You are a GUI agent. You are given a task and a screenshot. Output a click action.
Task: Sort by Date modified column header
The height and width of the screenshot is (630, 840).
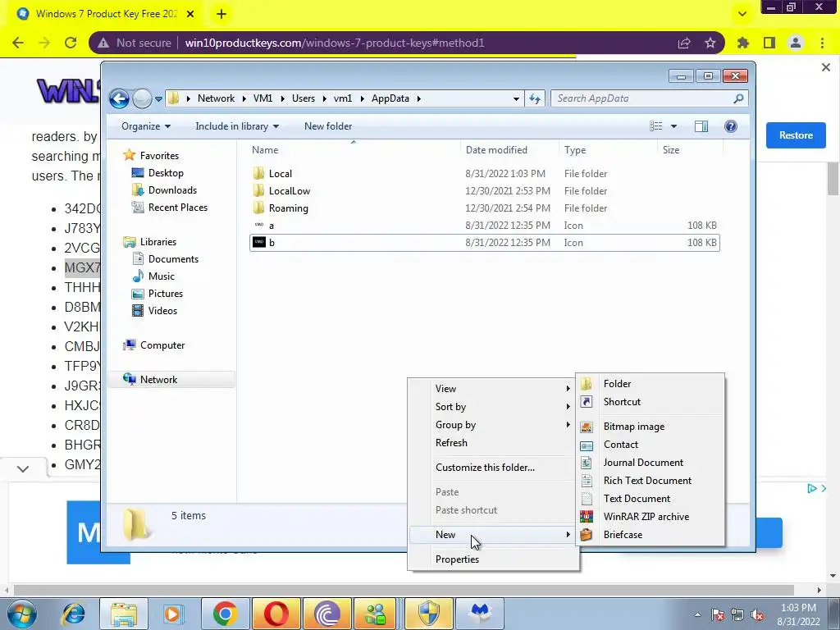point(509,150)
